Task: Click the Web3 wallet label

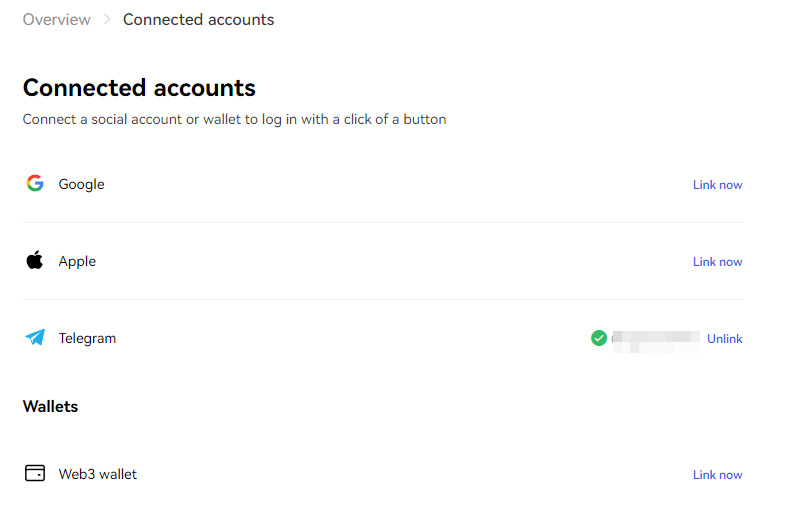Action: tap(98, 474)
